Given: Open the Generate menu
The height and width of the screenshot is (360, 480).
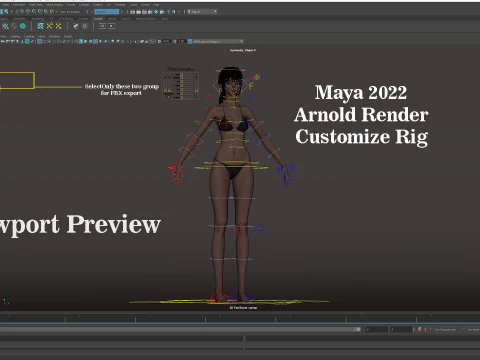Looking at the screenshot, I should (x=120, y=5).
